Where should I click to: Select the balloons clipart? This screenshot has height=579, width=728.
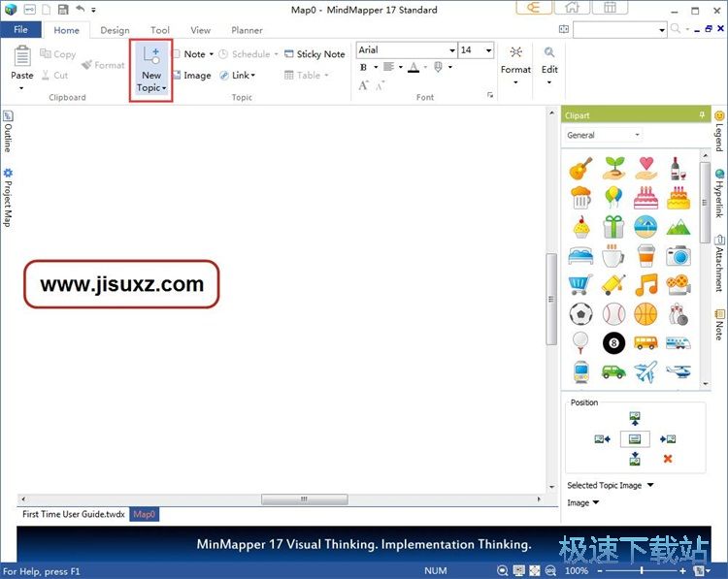613,197
